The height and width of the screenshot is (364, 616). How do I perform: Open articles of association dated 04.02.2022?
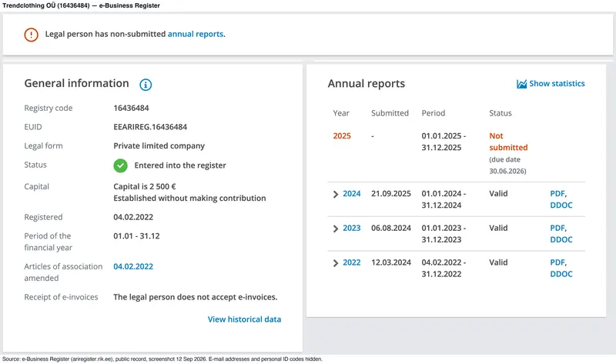pos(133,266)
